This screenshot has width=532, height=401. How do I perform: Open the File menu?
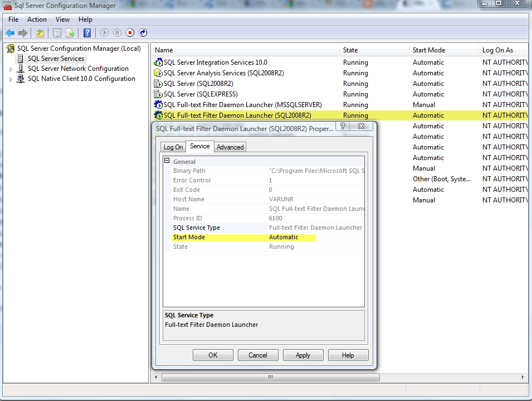point(13,20)
